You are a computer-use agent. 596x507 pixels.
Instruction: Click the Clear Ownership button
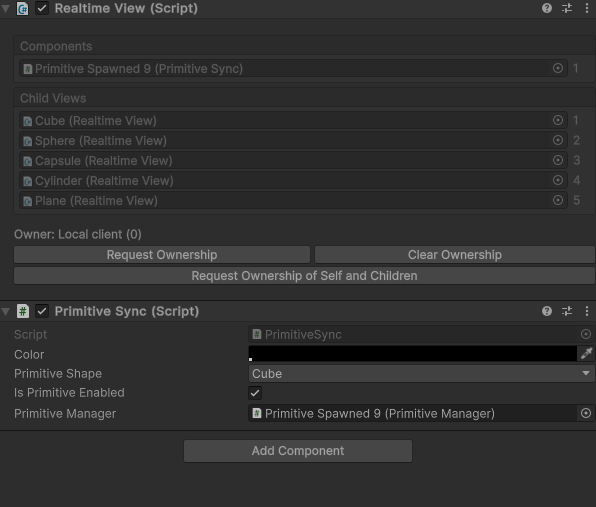point(455,255)
